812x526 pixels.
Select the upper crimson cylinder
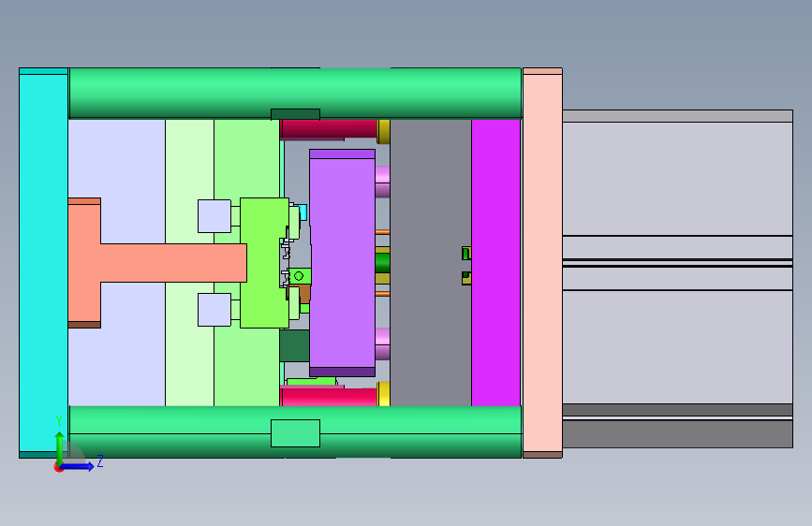[x=329, y=129]
